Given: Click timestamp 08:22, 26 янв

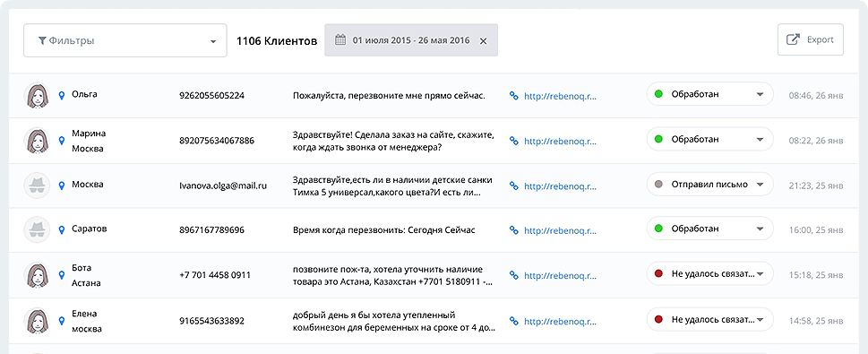Looking at the screenshot, I should click(816, 141).
